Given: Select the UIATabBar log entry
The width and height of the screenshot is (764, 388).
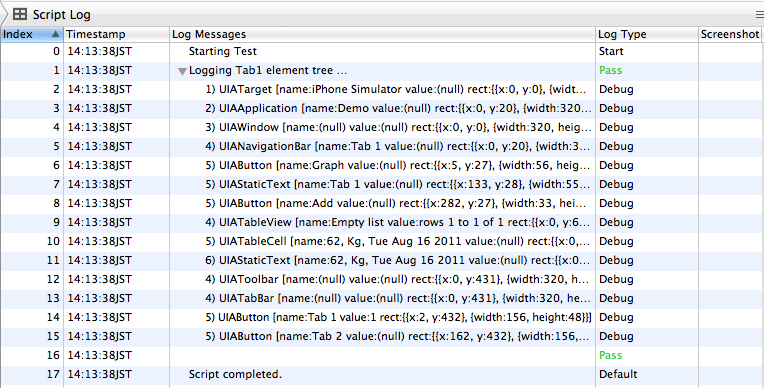Looking at the screenshot, I should pyautogui.click(x=382, y=298).
